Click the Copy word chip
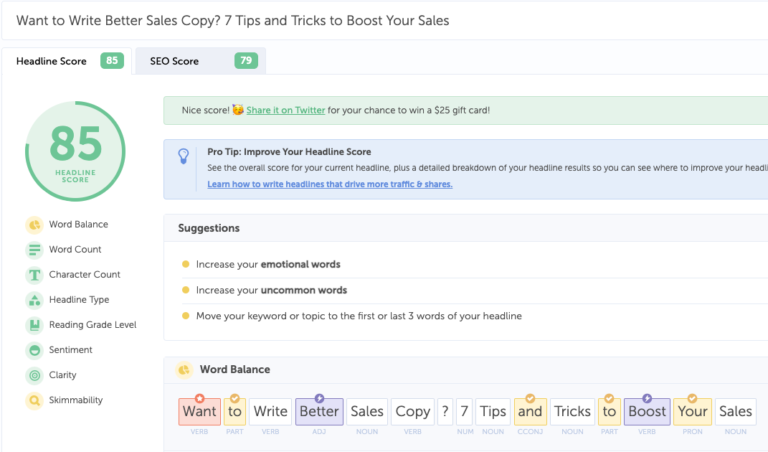This screenshot has width=768, height=452. click(x=412, y=411)
